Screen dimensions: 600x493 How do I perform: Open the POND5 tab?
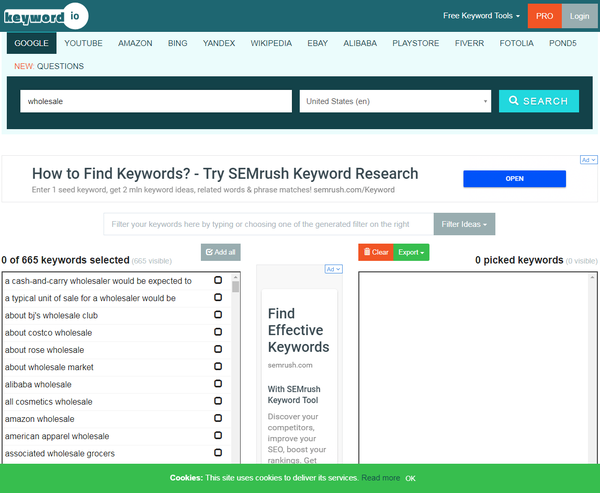click(562, 43)
